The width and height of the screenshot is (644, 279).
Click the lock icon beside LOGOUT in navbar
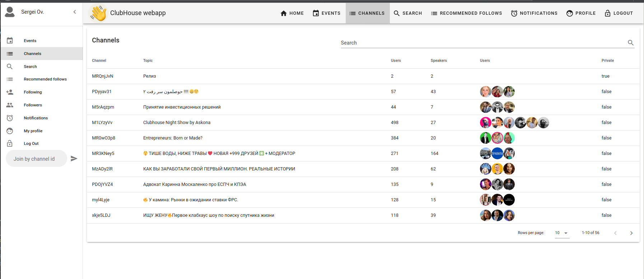pyautogui.click(x=608, y=13)
